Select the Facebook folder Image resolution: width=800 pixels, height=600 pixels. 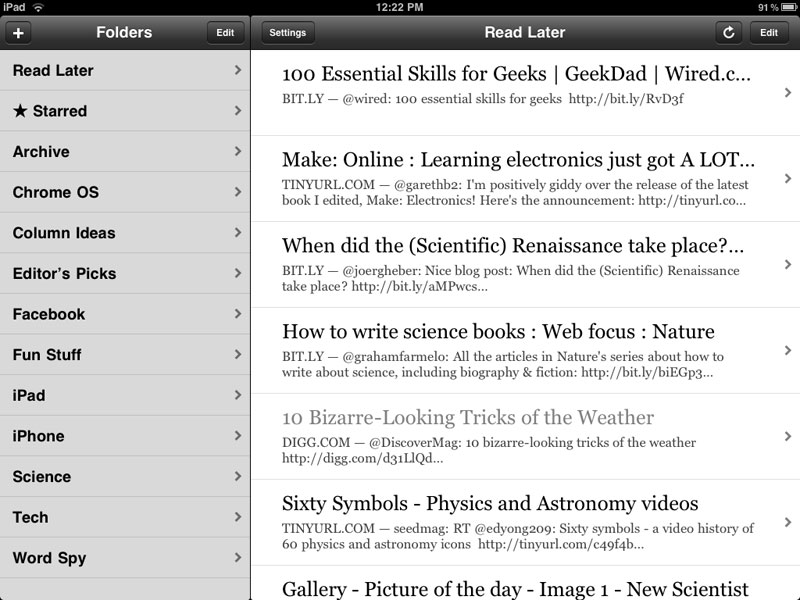coord(125,314)
